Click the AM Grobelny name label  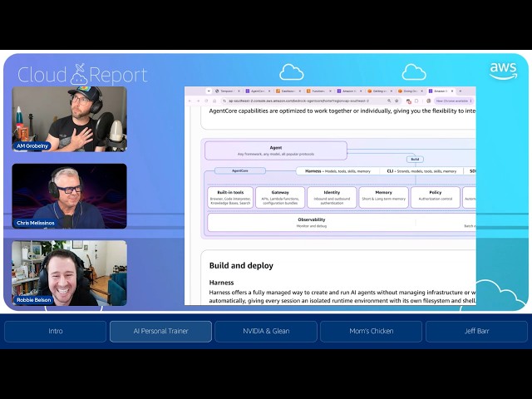pyautogui.click(x=32, y=146)
